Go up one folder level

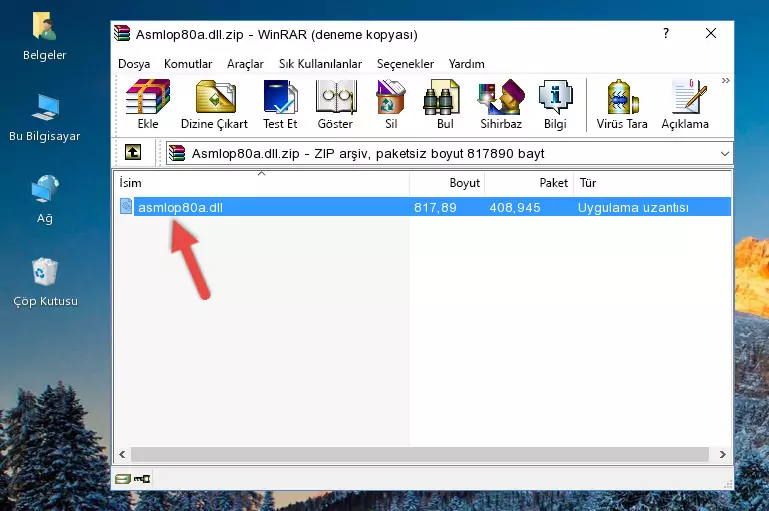pos(133,153)
